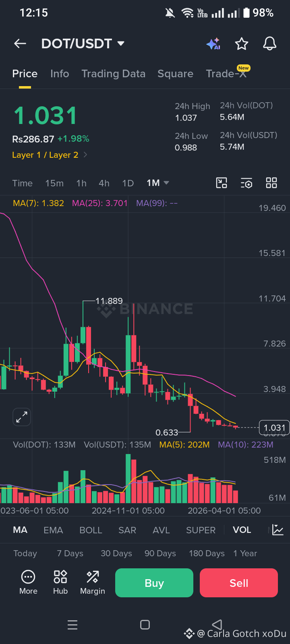
Task: Open the indicator settings chart icon
Action: pos(278,530)
